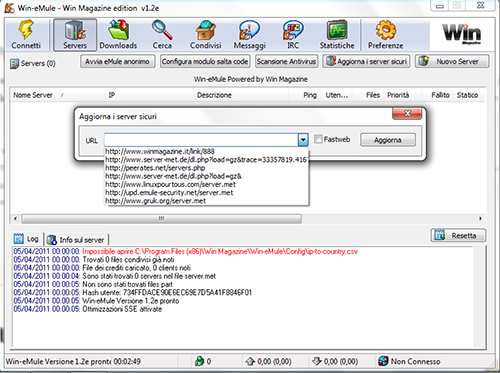Viewport: 500px width, 373px height.
Task: Open the Statistiche section
Action: pos(337,35)
